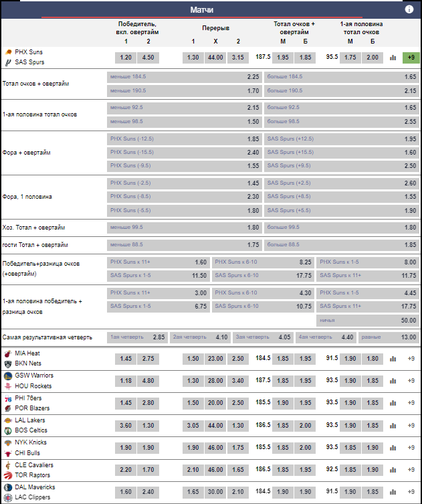Collapse the green +9 markets for PHX Suns

(x=411, y=58)
